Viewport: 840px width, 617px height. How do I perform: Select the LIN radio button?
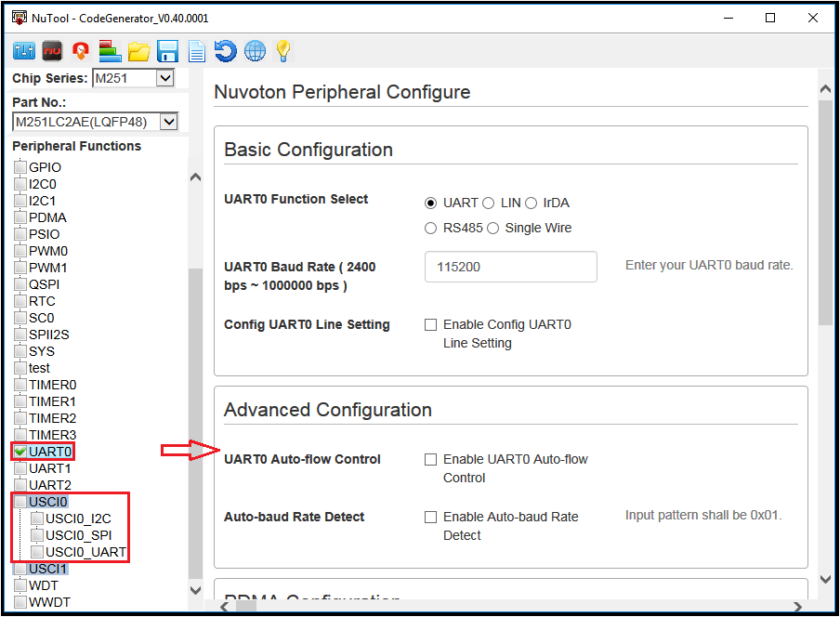[489, 203]
